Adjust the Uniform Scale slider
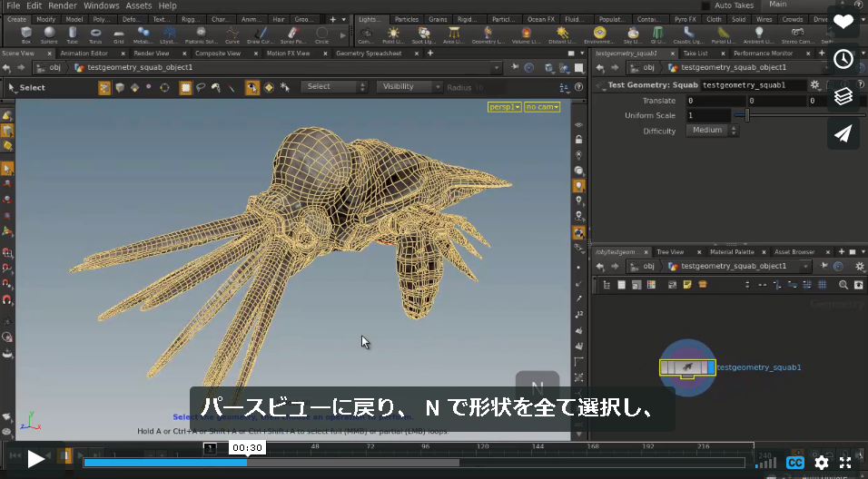This screenshot has height=479, width=868. pos(746,115)
